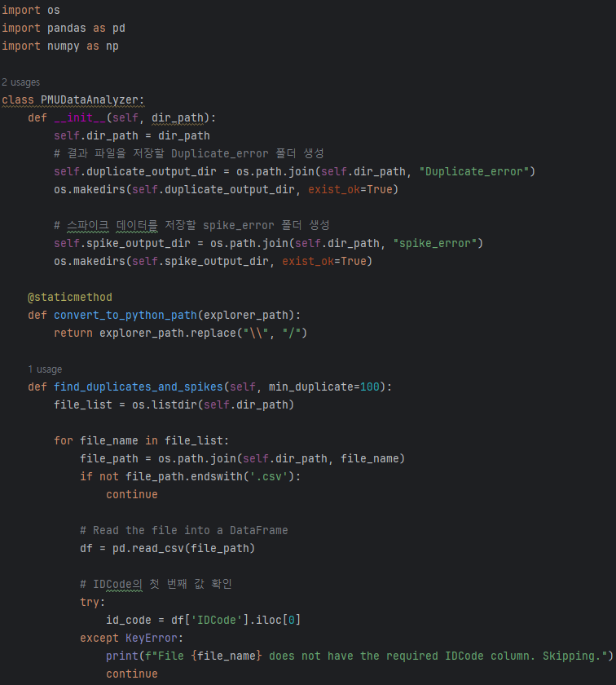Click the min_duplicate=100 parameter
Image resolution: width=616 pixels, height=685 pixels.
[x=324, y=387]
